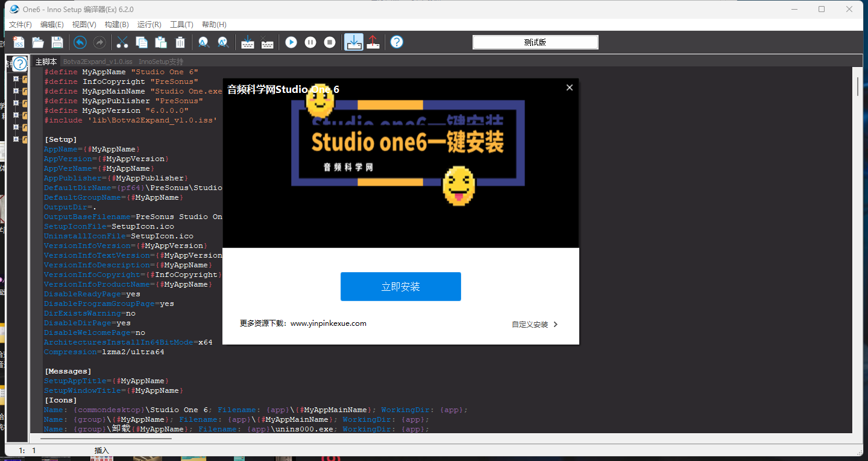The height and width of the screenshot is (461, 868).
Task: Click the vertical scrollbar of the editor
Action: [857, 86]
